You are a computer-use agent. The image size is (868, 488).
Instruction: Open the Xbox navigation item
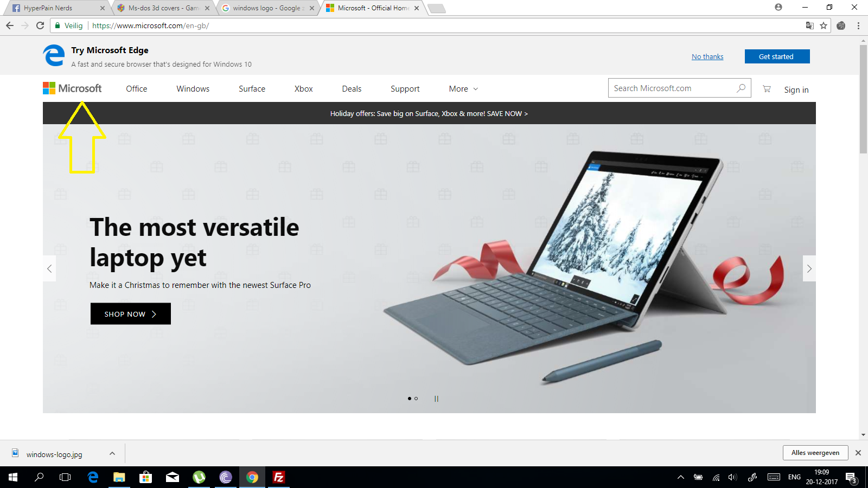point(303,89)
